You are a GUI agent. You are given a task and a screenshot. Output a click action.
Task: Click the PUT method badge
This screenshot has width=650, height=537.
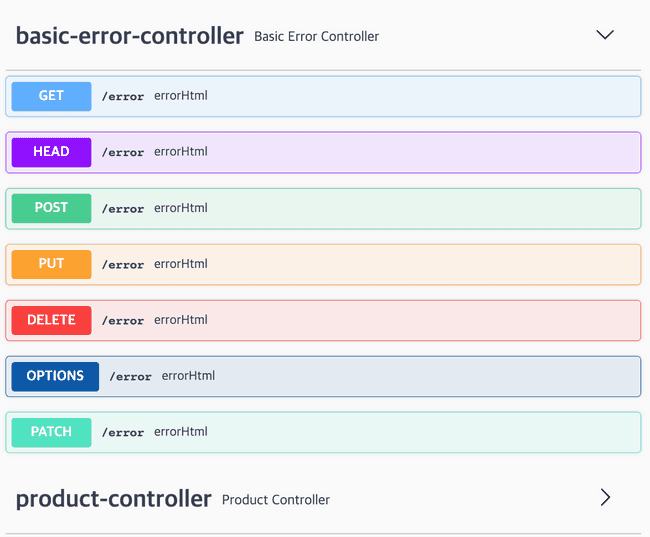[51, 264]
